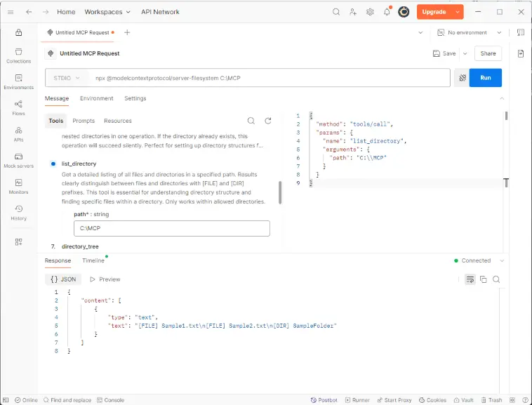Image resolution: width=532 pixels, height=405 pixels.
Task: Select the list_directory tool radio button
Action: click(53, 164)
